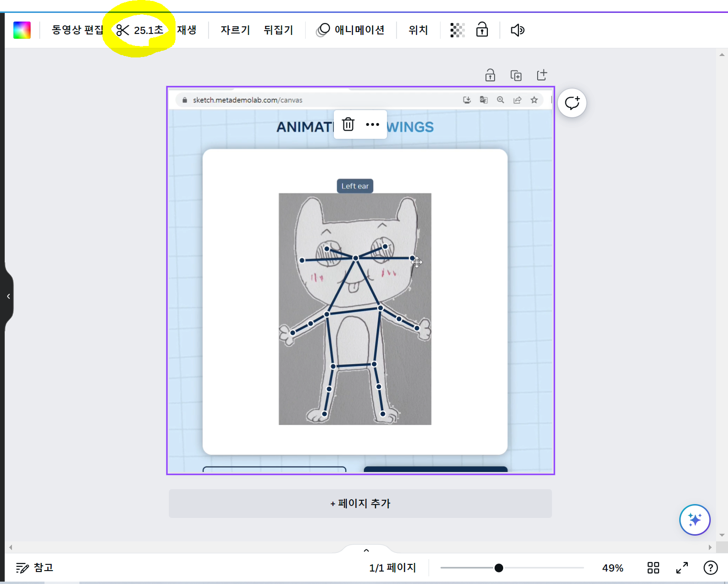Image resolution: width=728 pixels, height=584 pixels.
Task: Toggle the page lock icon above the canvas
Action: pos(490,75)
